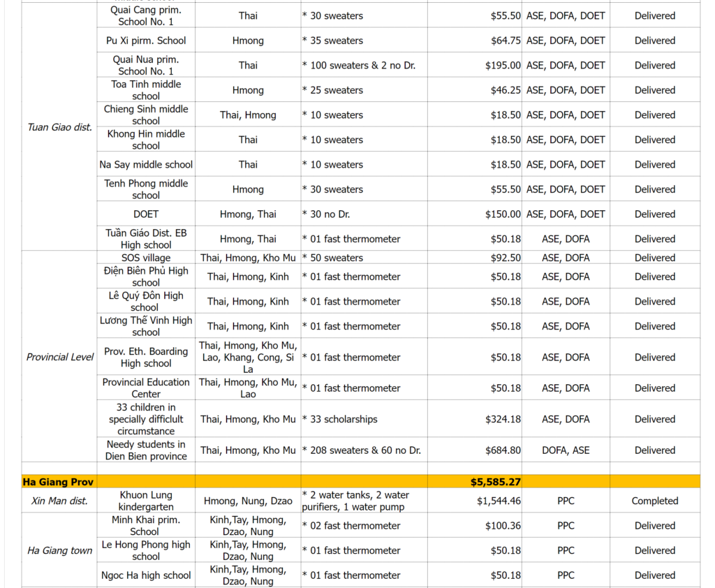Image resolution: width=715 pixels, height=588 pixels.
Task: Click 'Kinh,Tay, Hmong, Dzao, Nung' in Minh Khai row
Action: coord(248,525)
